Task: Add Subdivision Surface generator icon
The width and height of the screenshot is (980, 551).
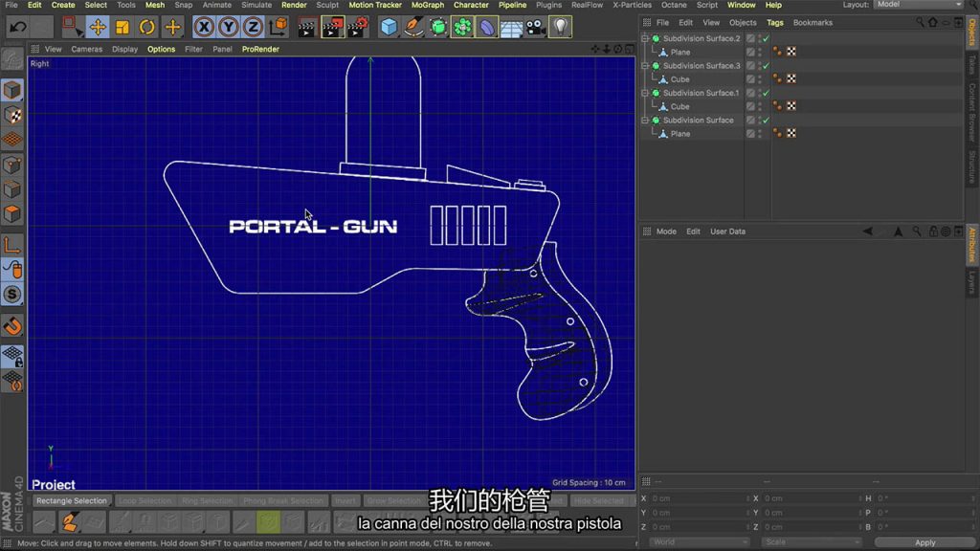Action: coord(438,27)
